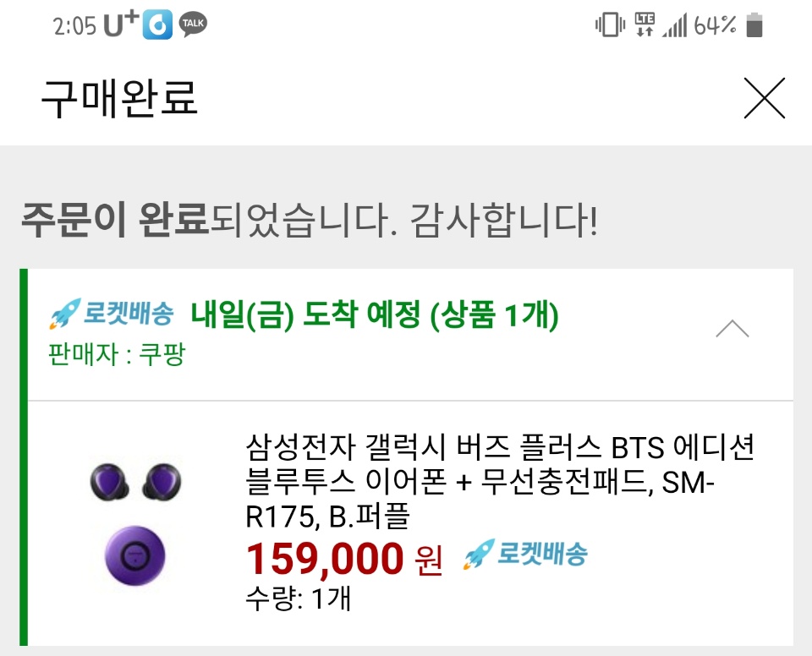This screenshot has height=656, width=812.
Task: Tap the 구매완료 header title
Action: pos(119,98)
